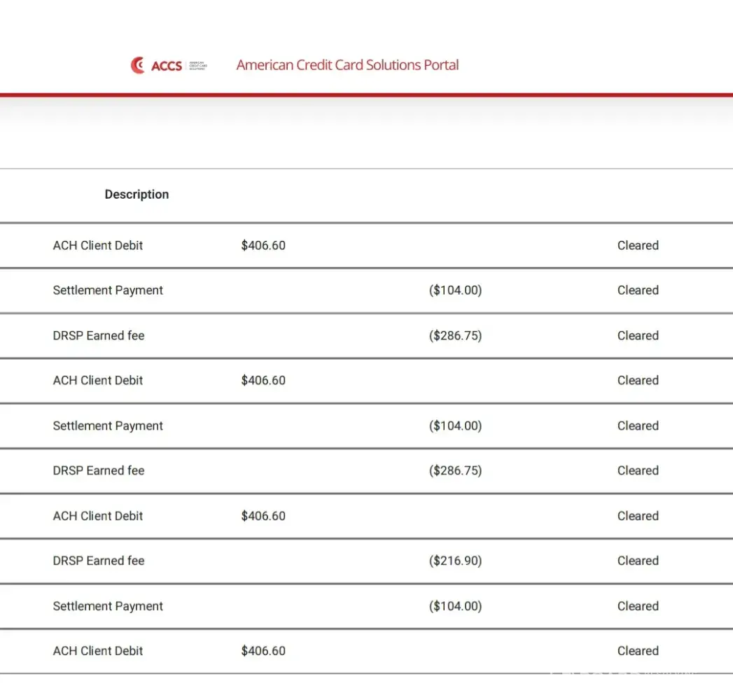Click Cleared status in the ($216.90) row
733x700 pixels.
pyautogui.click(x=638, y=561)
